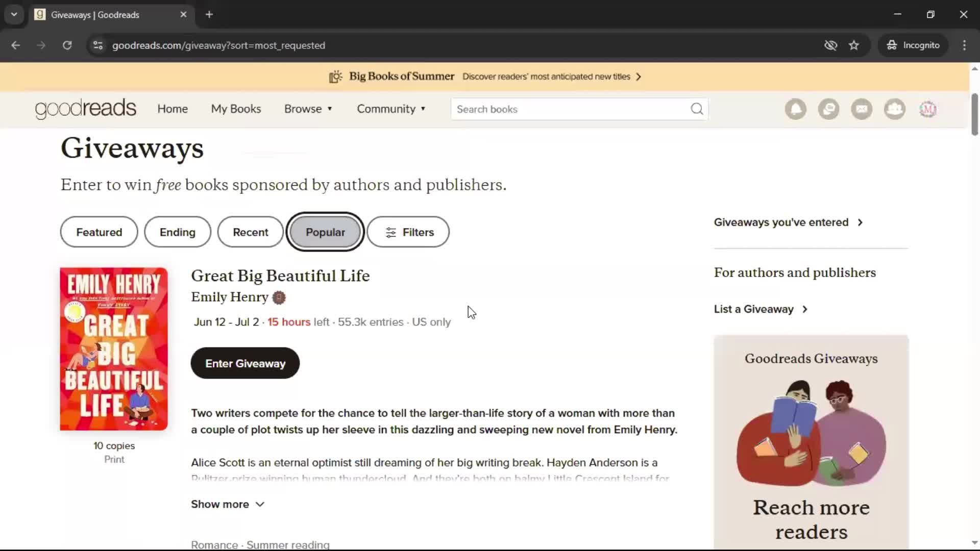Click the 'Giveaways' page heading
Image resolution: width=980 pixels, height=551 pixels.
(132, 148)
